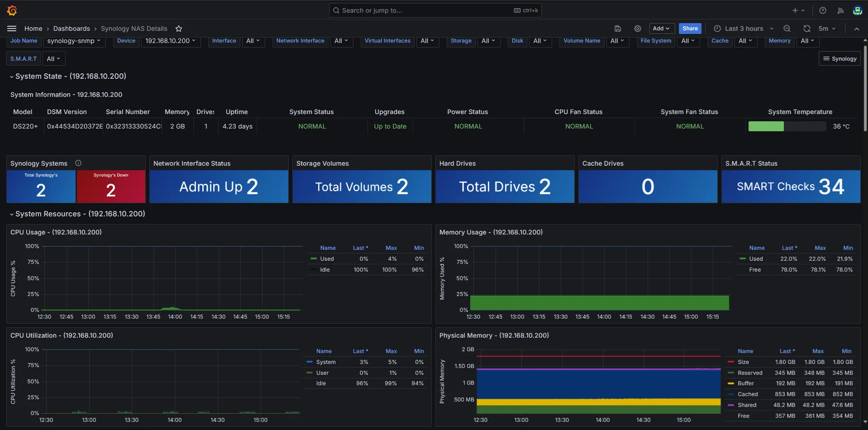Go to Home in the breadcrumb
Viewport: 868px width, 430px height.
tap(33, 29)
